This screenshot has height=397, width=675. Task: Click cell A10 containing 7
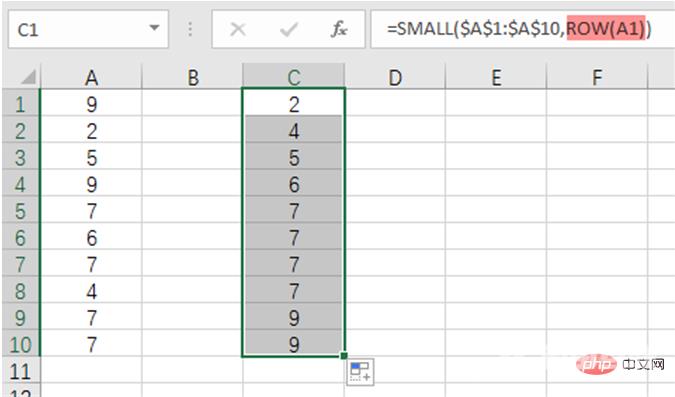(91, 343)
